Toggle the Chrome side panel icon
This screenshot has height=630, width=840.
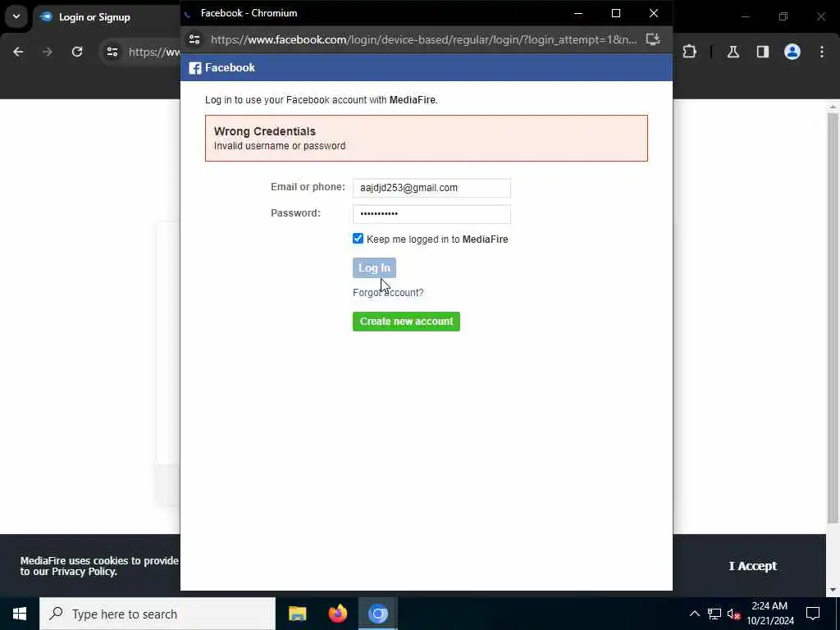763,52
